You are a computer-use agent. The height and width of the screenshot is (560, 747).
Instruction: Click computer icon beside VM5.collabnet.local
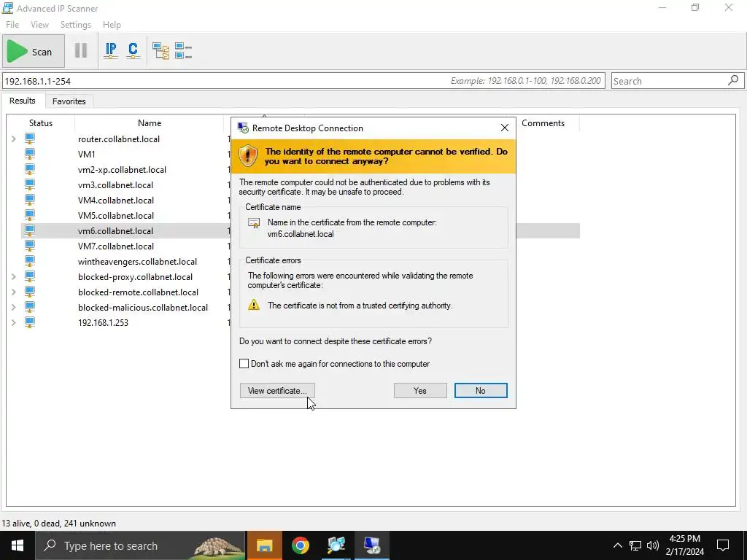[x=29, y=215]
